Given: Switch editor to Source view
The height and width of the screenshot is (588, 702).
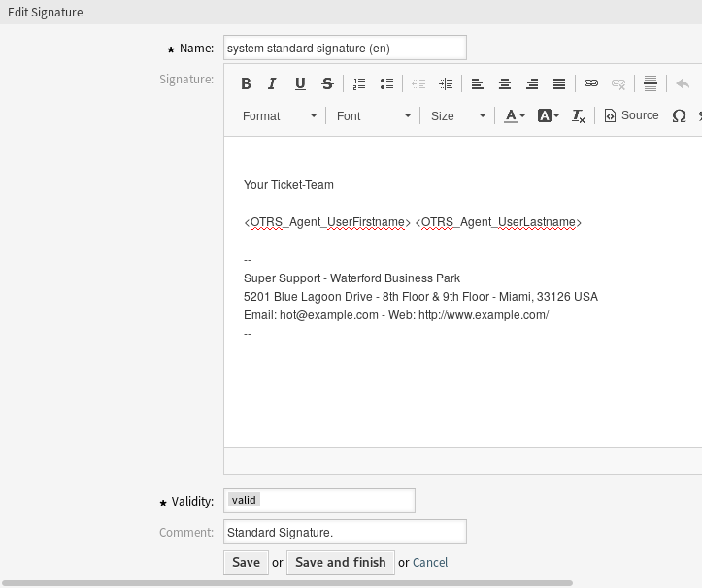Looking at the screenshot, I should click(x=631, y=115).
